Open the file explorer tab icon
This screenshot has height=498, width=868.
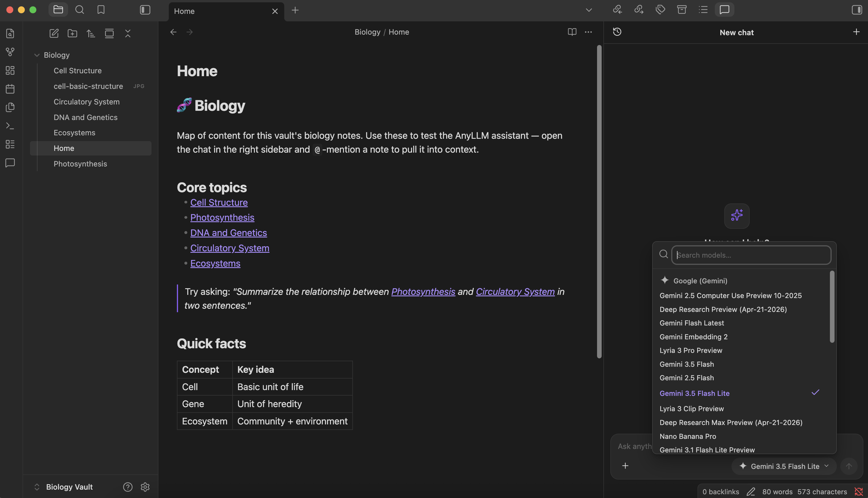click(x=58, y=10)
